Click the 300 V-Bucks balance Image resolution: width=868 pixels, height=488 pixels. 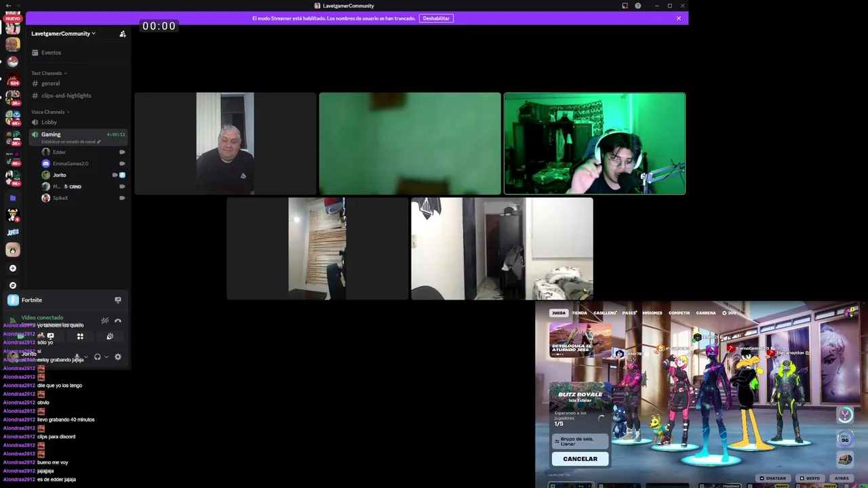tap(729, 313)
